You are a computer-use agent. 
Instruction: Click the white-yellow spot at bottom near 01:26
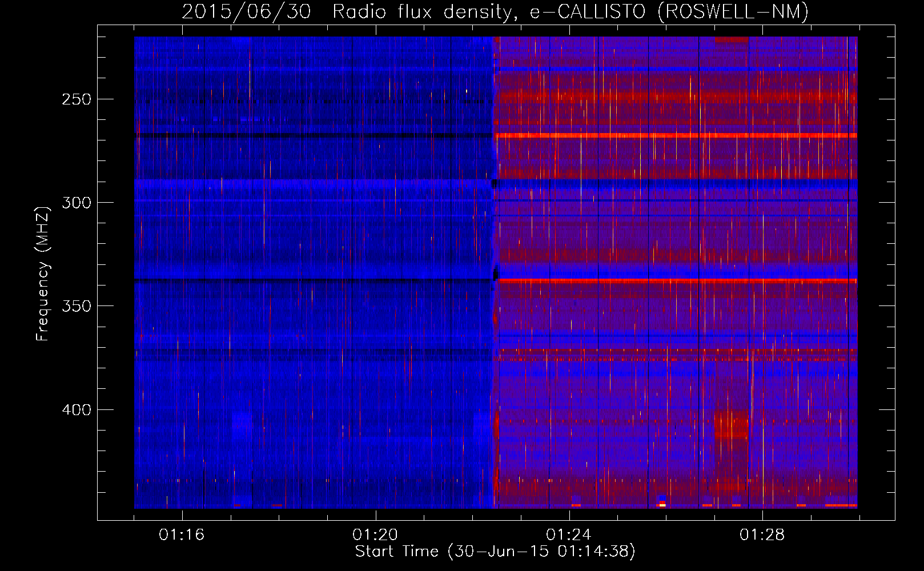coord(662,505)
